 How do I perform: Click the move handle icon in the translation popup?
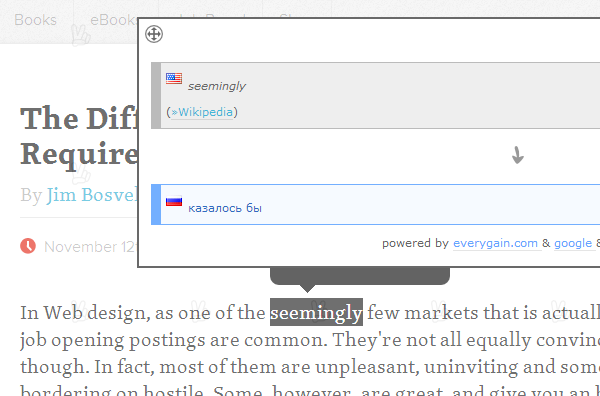[x=154, y=34]
